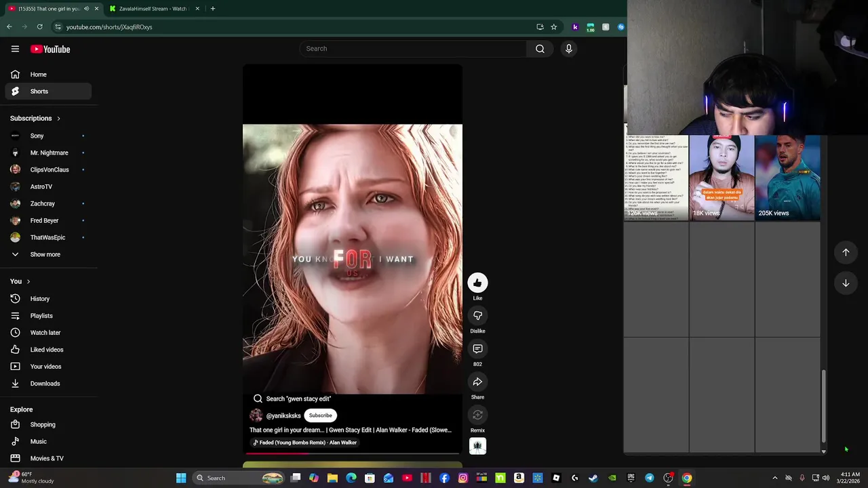Expand Show more subscriptions
This screenshot has width=868, height=488.
(47, 254)
